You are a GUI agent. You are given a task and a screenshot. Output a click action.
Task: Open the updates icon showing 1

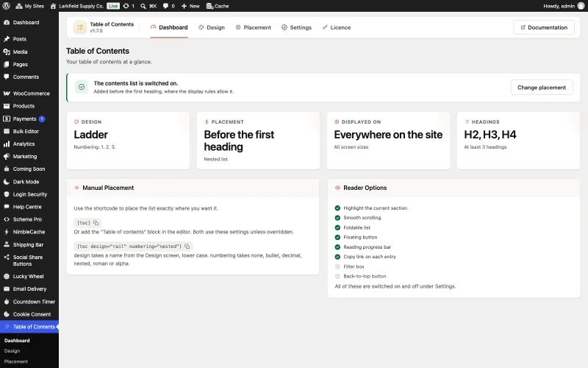[x=129, y=6]
